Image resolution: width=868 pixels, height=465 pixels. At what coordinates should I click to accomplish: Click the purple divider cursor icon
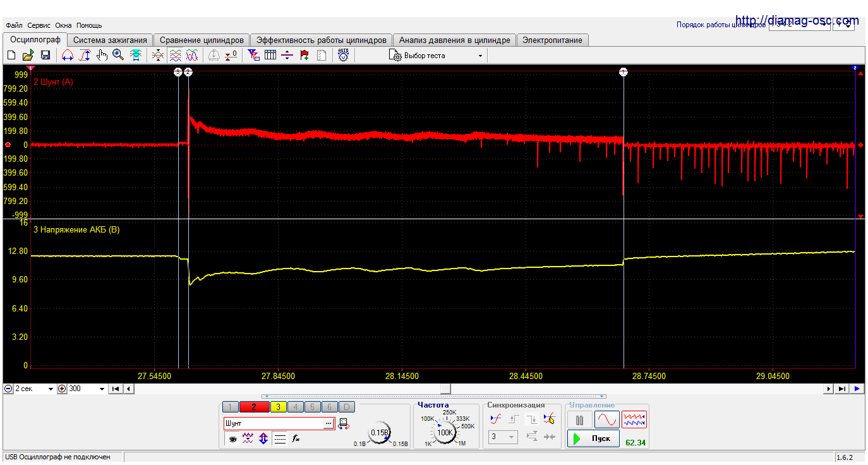[x=287, y=56]
